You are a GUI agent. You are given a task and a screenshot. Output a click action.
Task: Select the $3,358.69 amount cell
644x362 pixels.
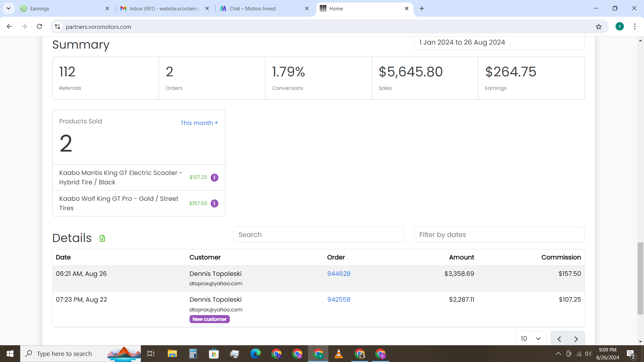459,274
